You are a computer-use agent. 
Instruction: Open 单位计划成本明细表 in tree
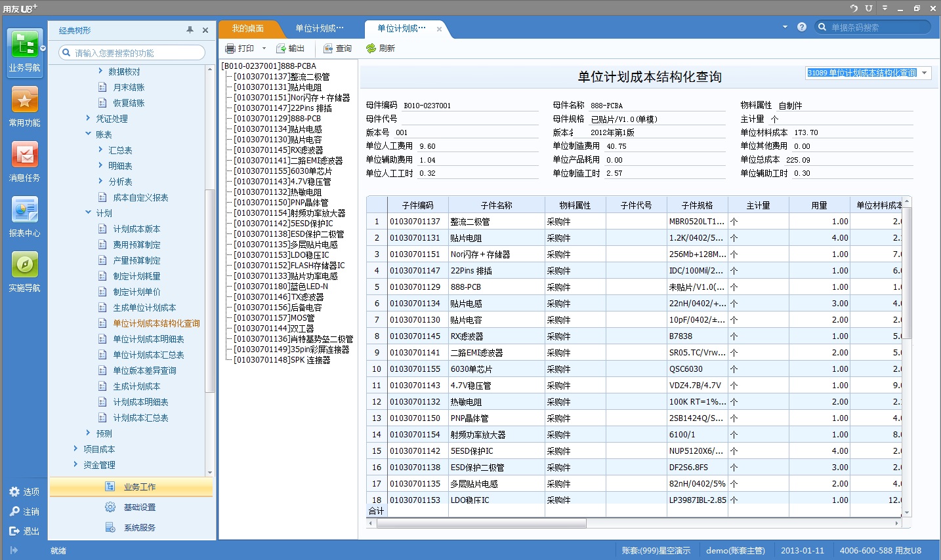point(148,339)
